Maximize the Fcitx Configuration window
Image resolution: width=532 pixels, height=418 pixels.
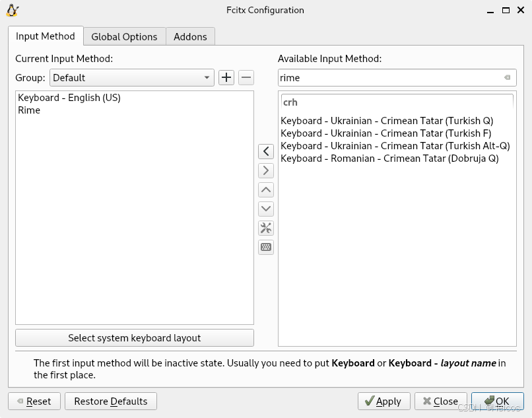coord(506,10)
